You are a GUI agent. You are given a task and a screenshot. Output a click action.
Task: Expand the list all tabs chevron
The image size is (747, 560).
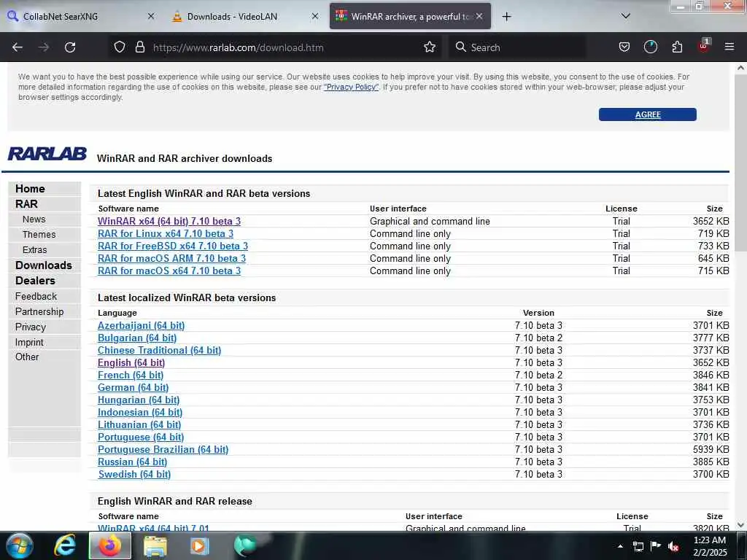[x=625, y=16]
